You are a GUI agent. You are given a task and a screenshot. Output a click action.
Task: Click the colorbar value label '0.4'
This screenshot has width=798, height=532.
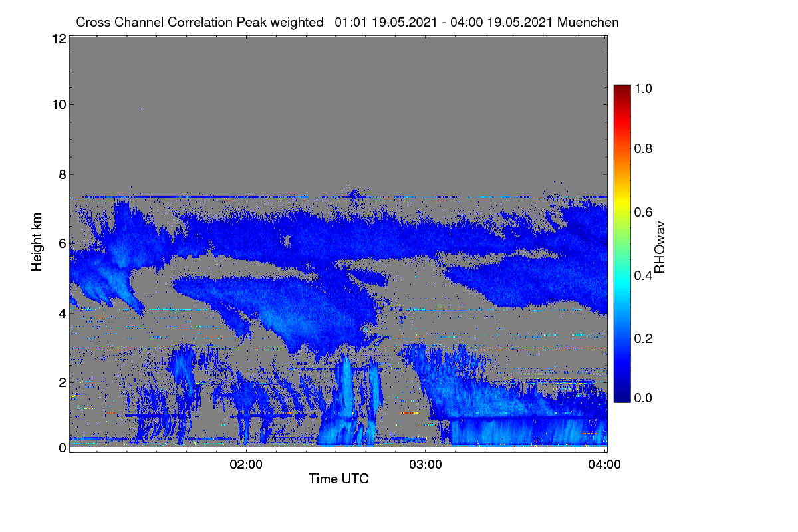pos(642,275)
